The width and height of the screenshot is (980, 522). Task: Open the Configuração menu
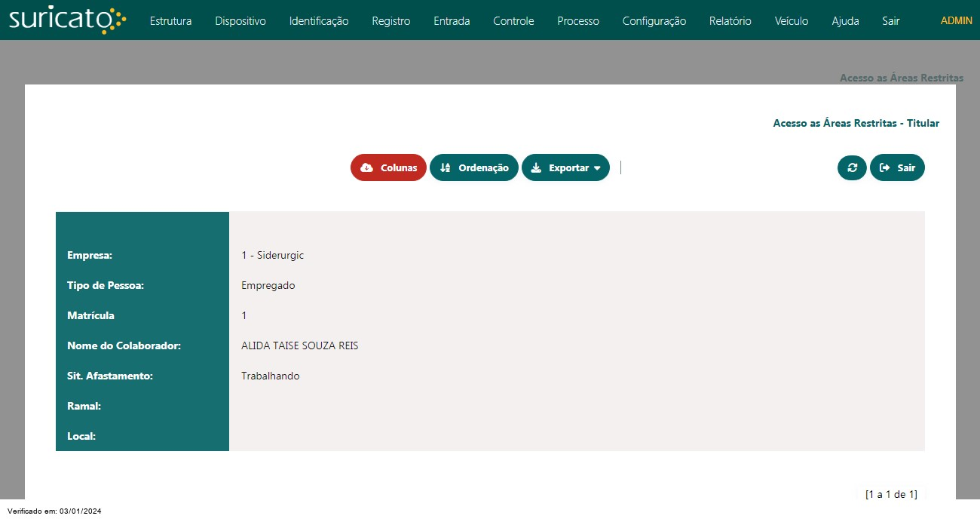point(654,21)
